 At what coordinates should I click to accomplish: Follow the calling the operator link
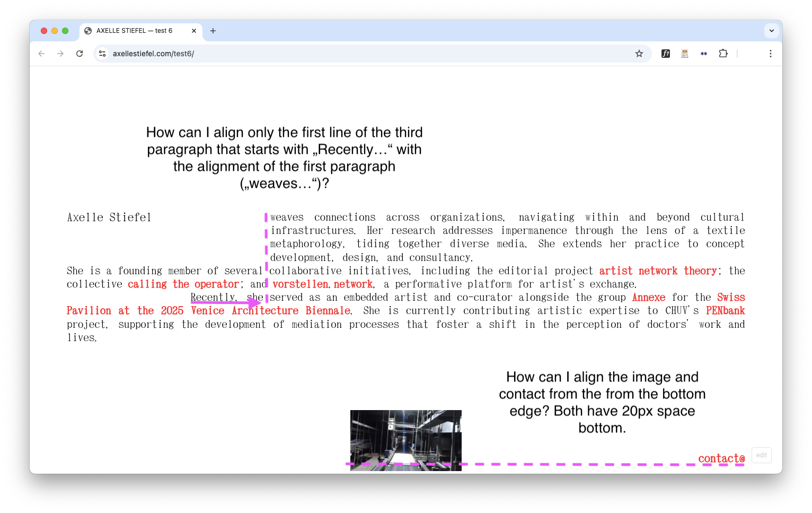coord(183,284)
